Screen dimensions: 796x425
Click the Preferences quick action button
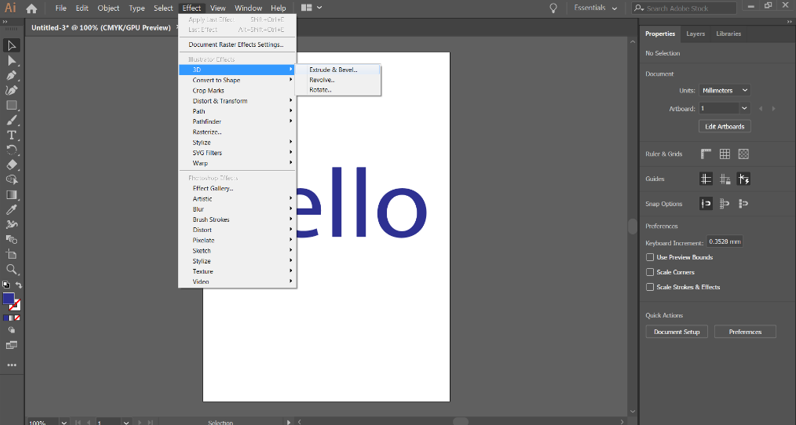pyautogui.click(x=745, y=332)
